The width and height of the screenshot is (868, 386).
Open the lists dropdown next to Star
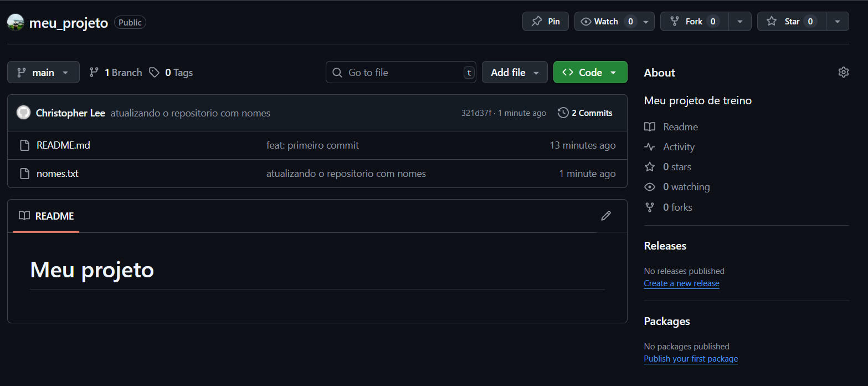pyautogui.click(x=838, y=22)
